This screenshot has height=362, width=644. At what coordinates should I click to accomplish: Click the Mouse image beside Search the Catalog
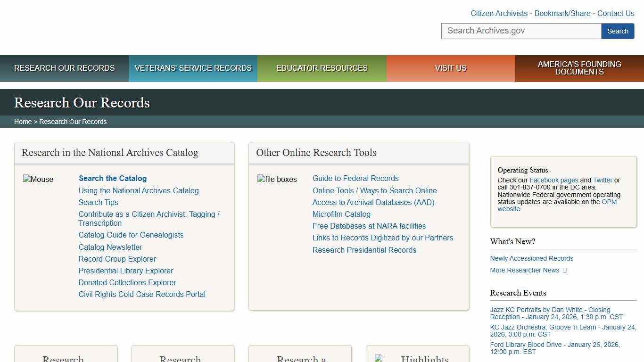[38, 179]
